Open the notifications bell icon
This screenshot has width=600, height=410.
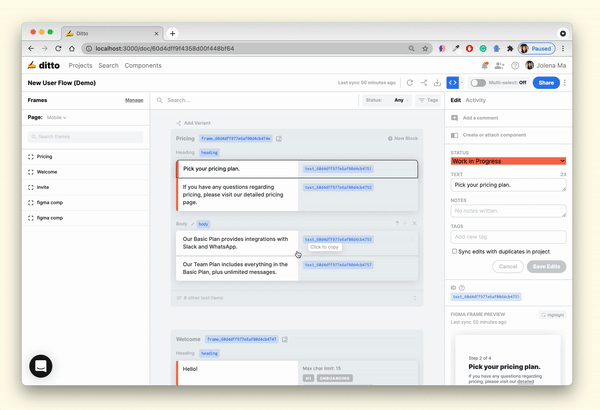[x=485, y=65]
